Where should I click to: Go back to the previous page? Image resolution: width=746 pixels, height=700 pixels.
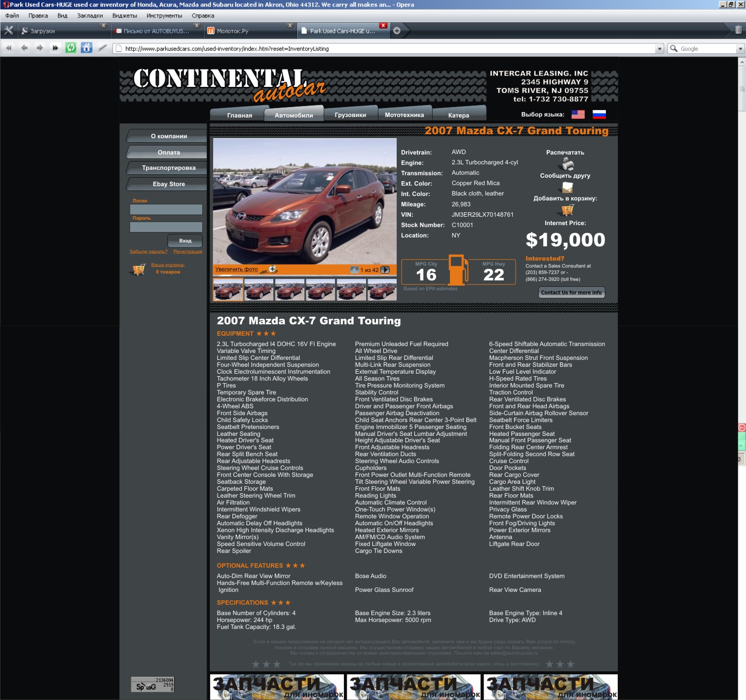[x=24, y=48]
